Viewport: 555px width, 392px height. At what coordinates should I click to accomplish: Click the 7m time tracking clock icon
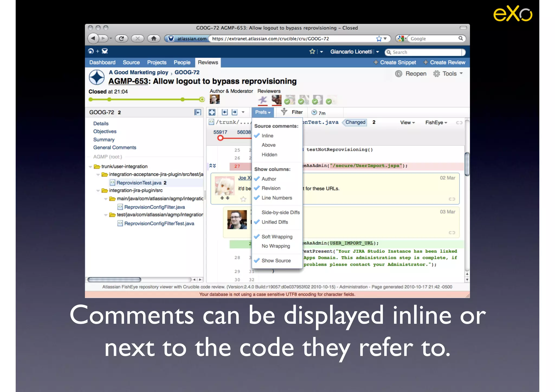(x=314, y=112)
